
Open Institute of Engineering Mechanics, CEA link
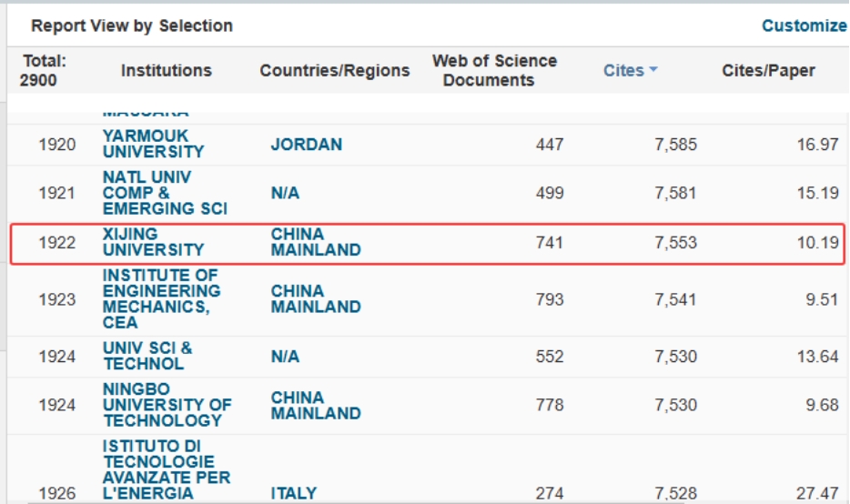coord(161,298)
